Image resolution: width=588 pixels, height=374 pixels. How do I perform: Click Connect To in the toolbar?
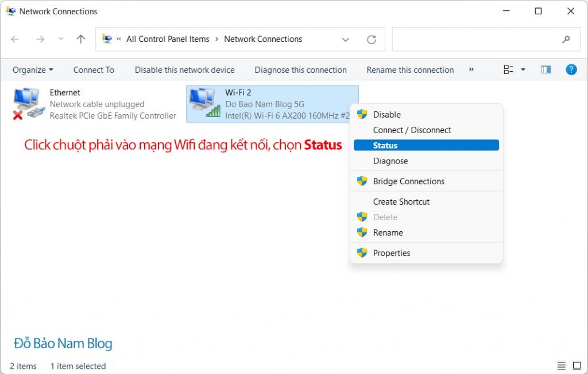coord(94,70)
